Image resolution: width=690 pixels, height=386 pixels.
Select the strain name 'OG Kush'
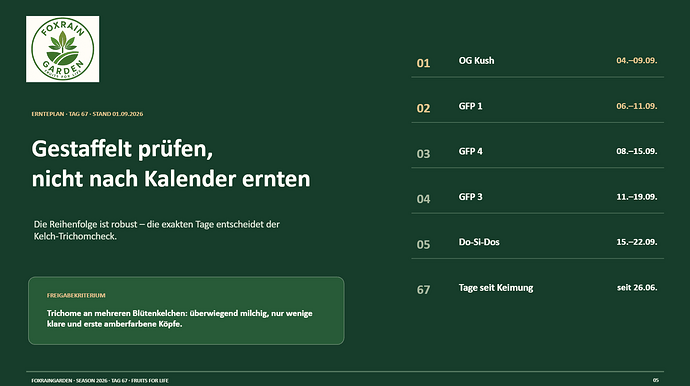coord(476,61)
